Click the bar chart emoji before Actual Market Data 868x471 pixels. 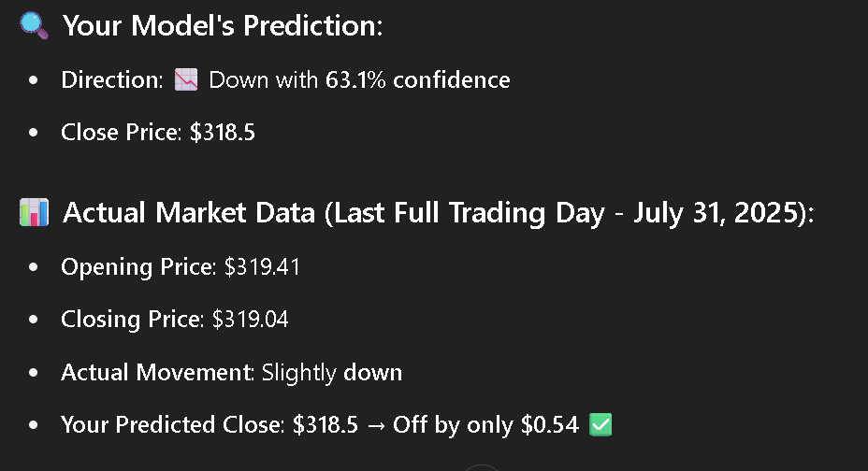click(x=35, y=213)
